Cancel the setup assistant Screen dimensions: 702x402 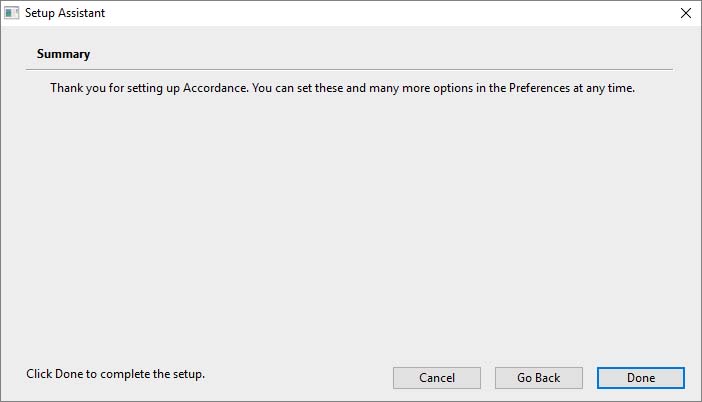[x=437, y=378]
